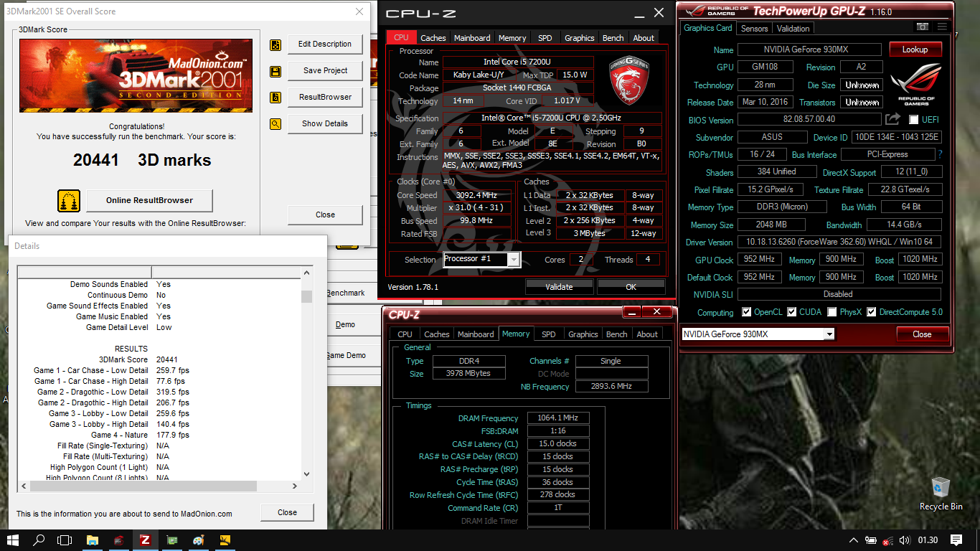Toggle the CUDA checkbox
Image resolution: width=980 pixels, height=551 pixels.
pos(792,312)
